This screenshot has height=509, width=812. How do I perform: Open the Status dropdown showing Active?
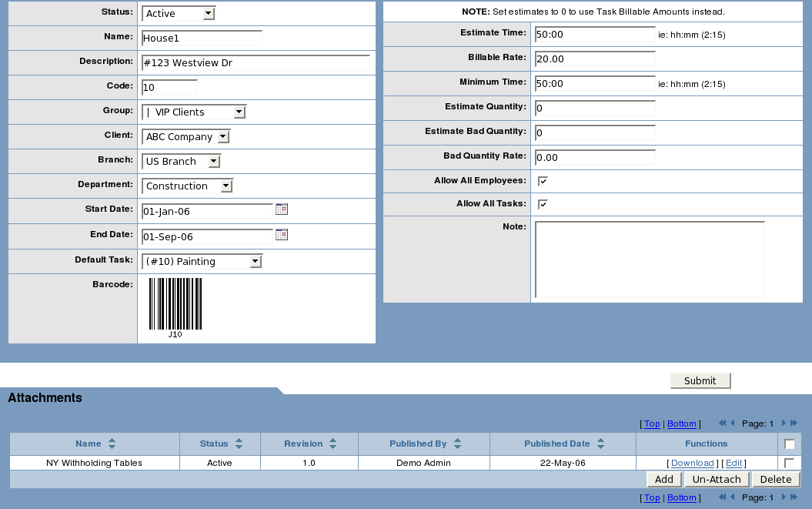179,14
